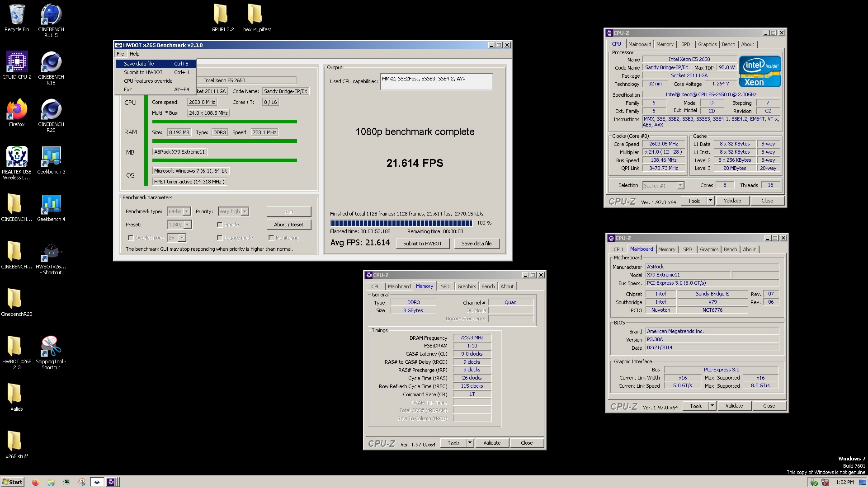Select CPU-Z taskbar button

click(113, 482)
